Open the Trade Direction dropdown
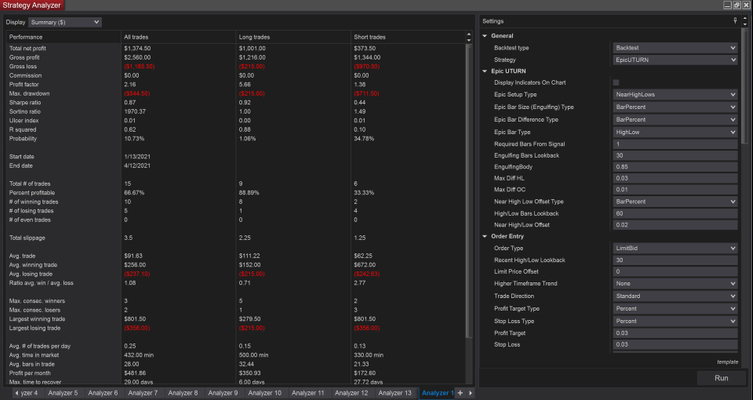Image resolution: width=753 pixels, height=400 pixels. 675,295
